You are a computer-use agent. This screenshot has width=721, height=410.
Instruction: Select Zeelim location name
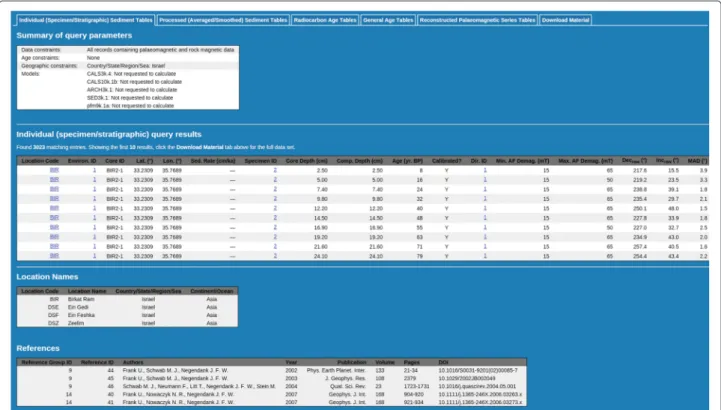[x=76, y=323]
